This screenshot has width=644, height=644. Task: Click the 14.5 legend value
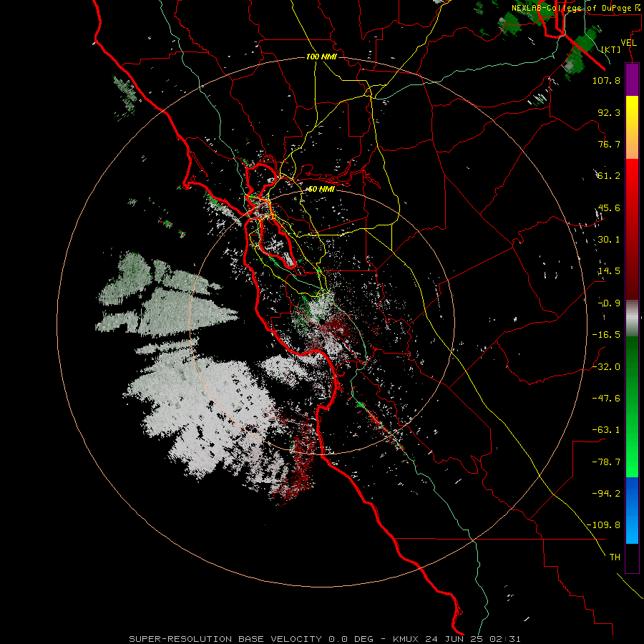click(x=609, y=271)
